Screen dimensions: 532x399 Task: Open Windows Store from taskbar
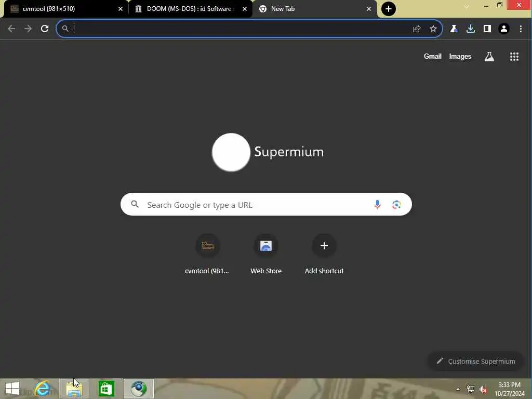[106, 389]
